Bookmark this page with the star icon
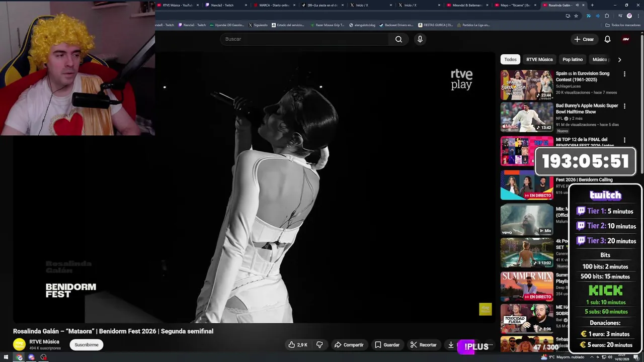This screenshot has height=362, width=644. tap(576, 16)
